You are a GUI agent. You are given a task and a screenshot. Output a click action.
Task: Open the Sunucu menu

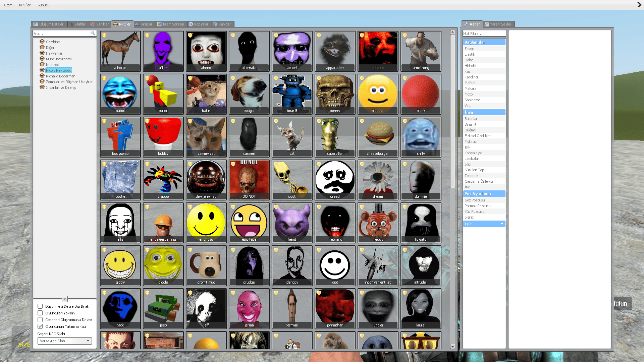(x=43, y=5)
